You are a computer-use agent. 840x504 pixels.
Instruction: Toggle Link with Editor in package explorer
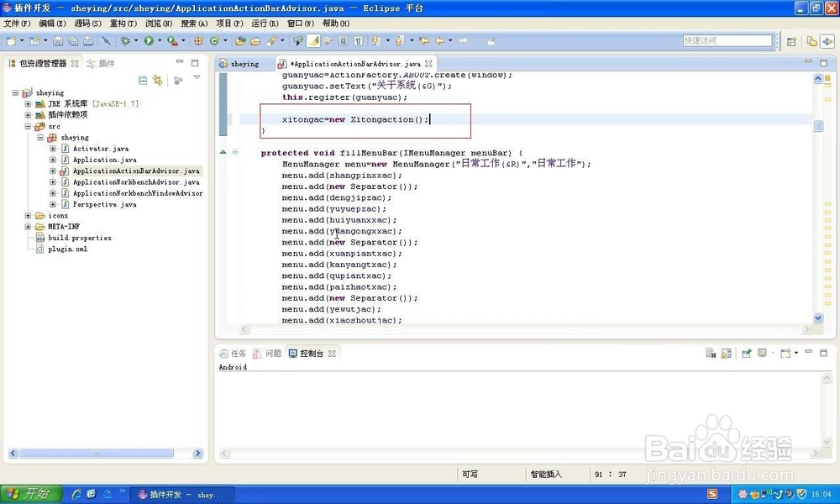tap(158, 81)
